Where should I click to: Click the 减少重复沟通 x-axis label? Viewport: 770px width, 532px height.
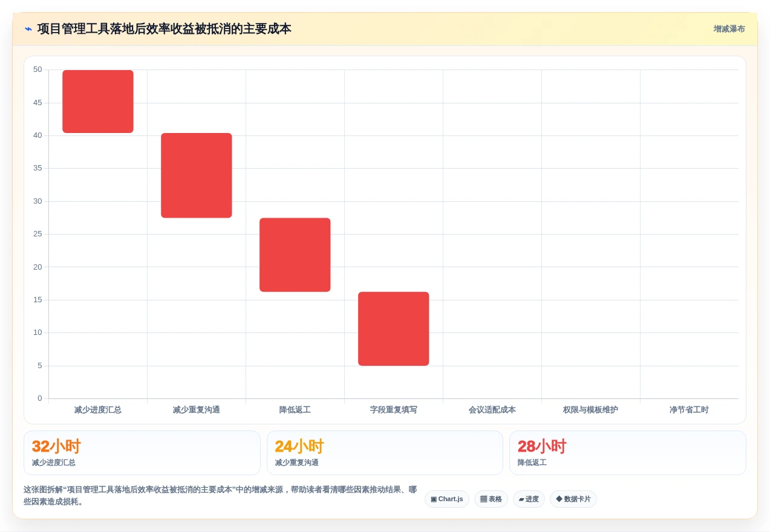(197, 410)
